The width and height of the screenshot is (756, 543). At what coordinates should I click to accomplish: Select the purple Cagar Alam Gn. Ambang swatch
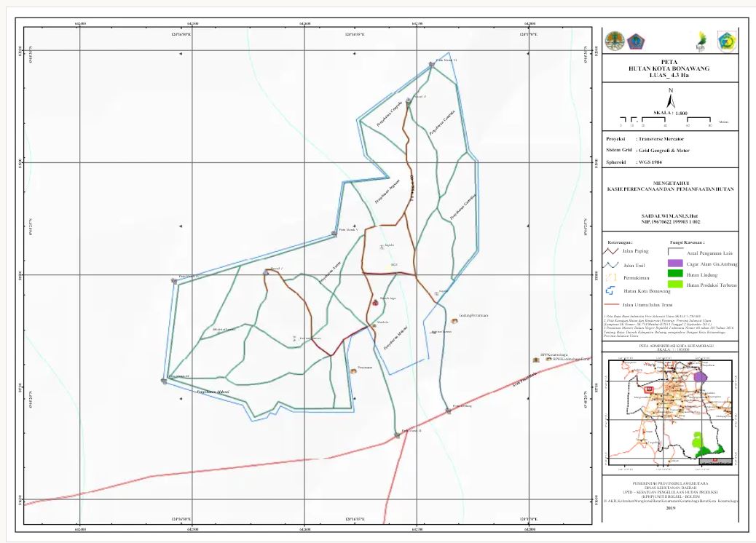click(x=675, y=263)
